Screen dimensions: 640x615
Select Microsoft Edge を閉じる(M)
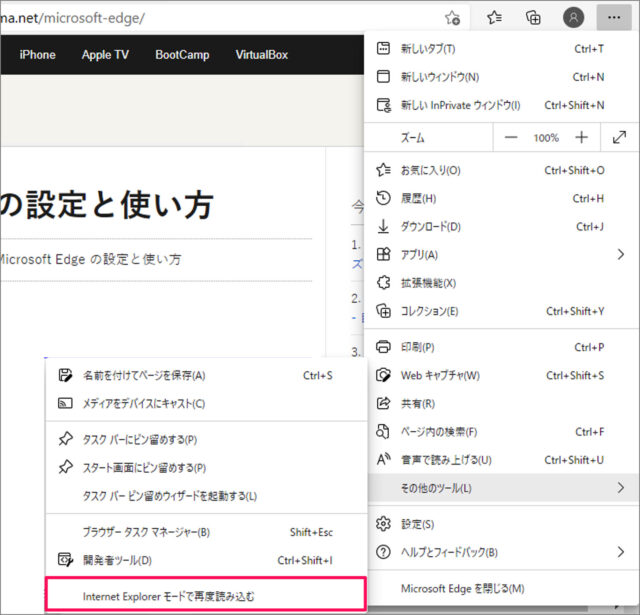(501, 588)
